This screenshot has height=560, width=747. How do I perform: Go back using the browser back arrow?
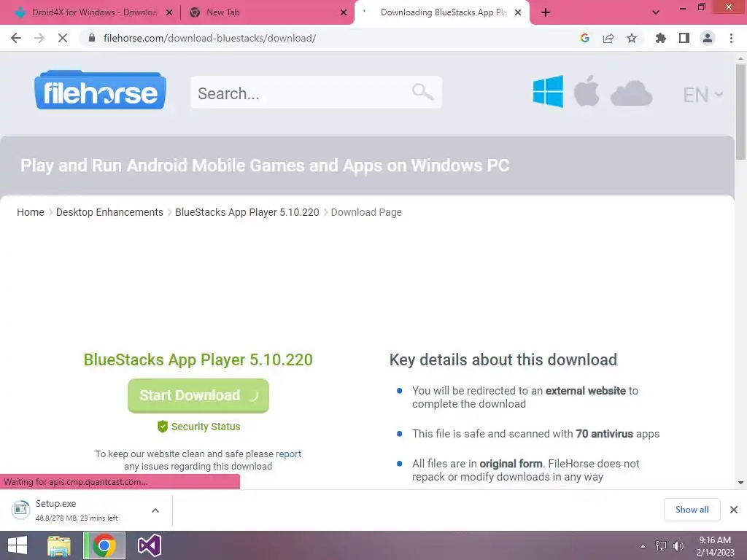click(16, 38)
